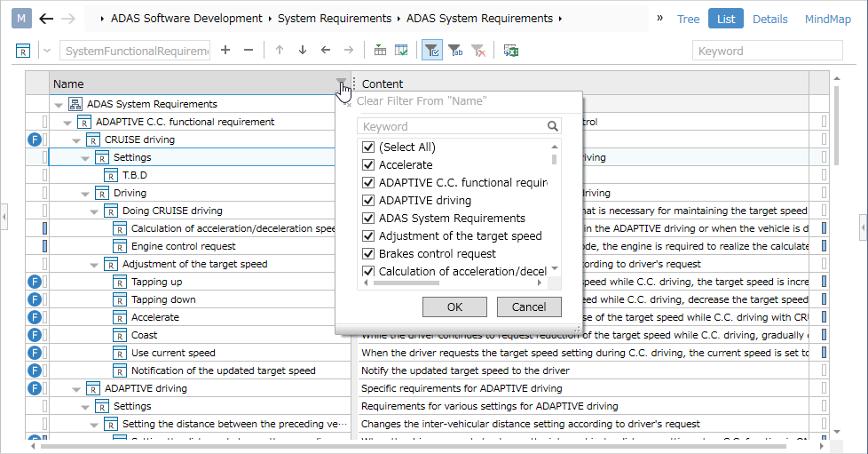Open Name column filter dropdown arrow
This screenshot has height=454, width=868.
[x=341, y=82]
